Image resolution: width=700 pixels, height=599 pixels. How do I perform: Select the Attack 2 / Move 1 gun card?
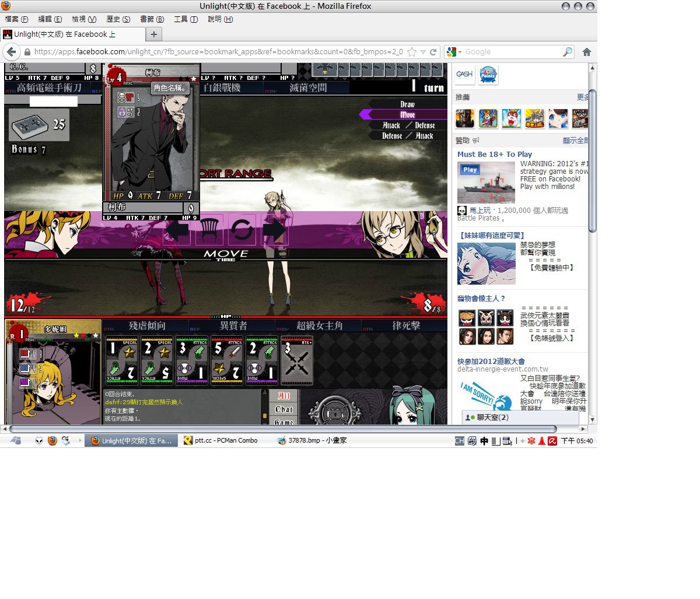pyautogui.click(x=262, y=360)
